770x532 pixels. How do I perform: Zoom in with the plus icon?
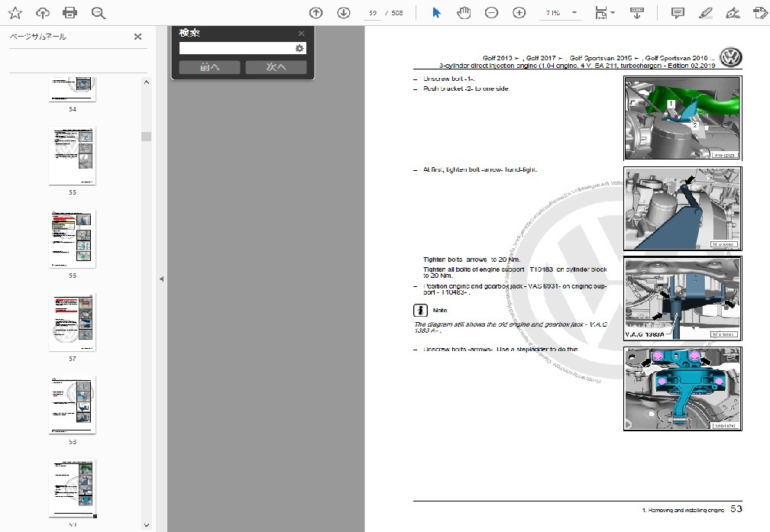coord(519,13)
